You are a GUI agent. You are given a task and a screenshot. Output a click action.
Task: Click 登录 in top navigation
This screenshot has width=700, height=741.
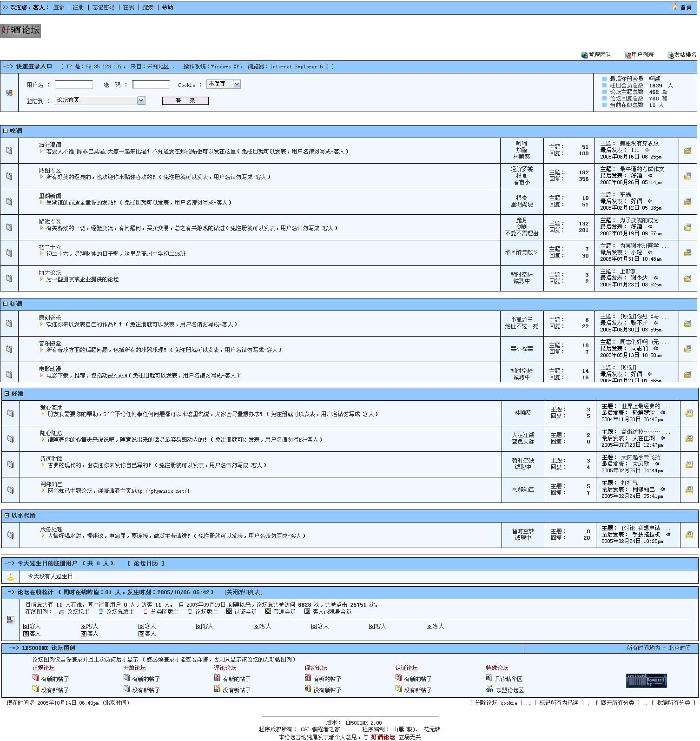pyautogui.click(x=59, y=7)
